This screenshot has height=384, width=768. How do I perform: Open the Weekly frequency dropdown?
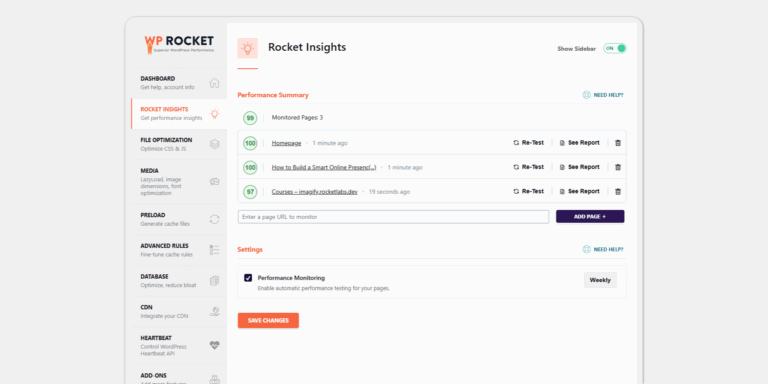[600, 280]
